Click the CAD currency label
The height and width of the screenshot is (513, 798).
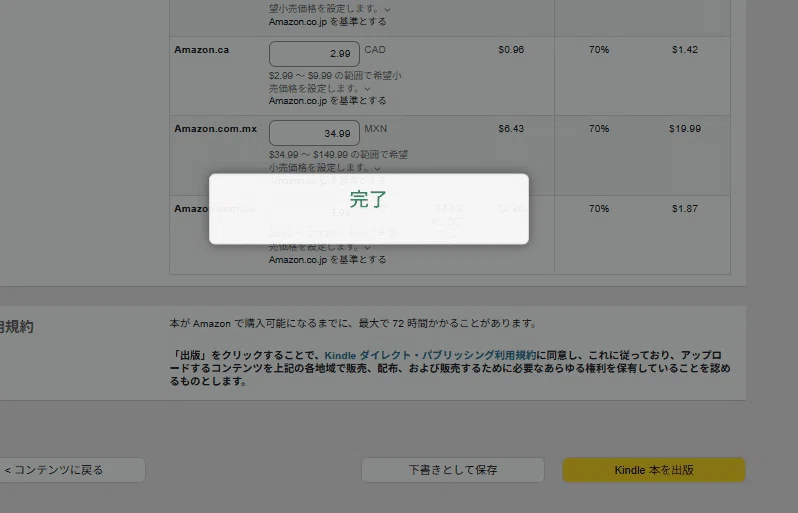tap(375, 50)
